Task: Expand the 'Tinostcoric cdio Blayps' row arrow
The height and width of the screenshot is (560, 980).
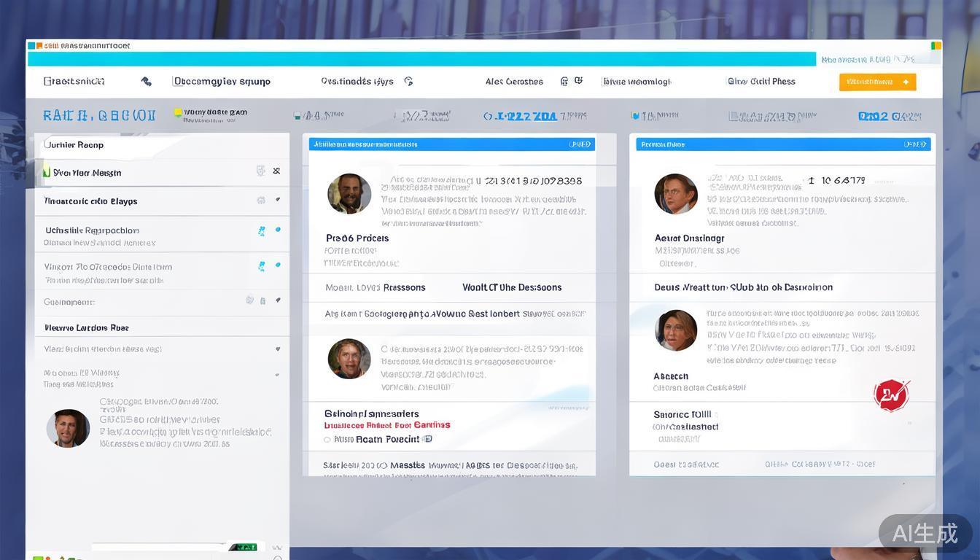Action: pos(278,199)
